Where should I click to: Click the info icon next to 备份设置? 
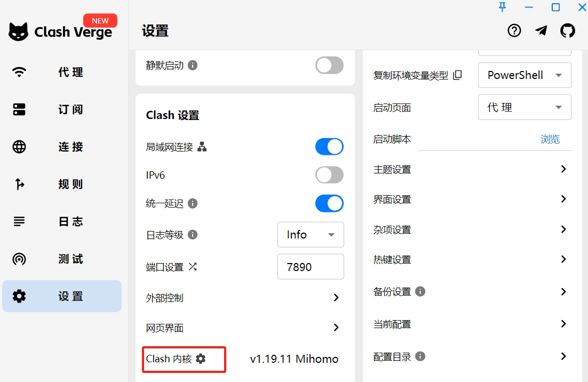coord(420,291)
